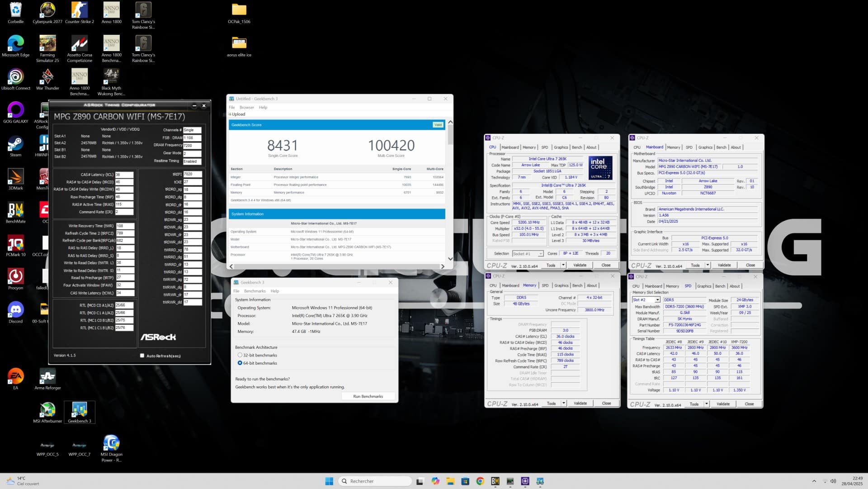The image size is (868, 489).
Task: Open Ubisoft Connect desktop icon
Action: 15,80
